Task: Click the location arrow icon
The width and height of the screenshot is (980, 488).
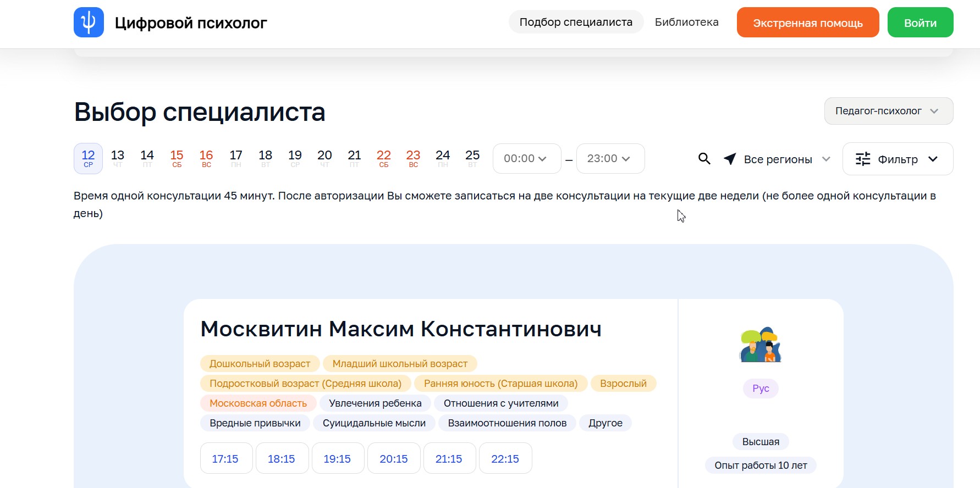Action: pyautogui.click(x=730, y=159)
